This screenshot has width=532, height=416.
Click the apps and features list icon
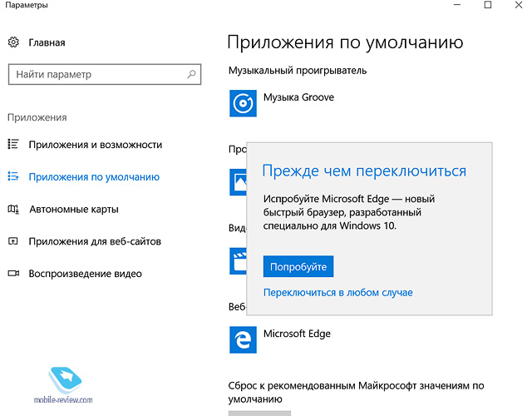[x=13, y=144]
